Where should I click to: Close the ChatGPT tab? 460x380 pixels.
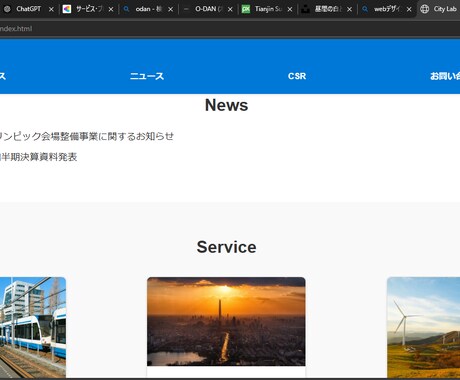(51, 9)
